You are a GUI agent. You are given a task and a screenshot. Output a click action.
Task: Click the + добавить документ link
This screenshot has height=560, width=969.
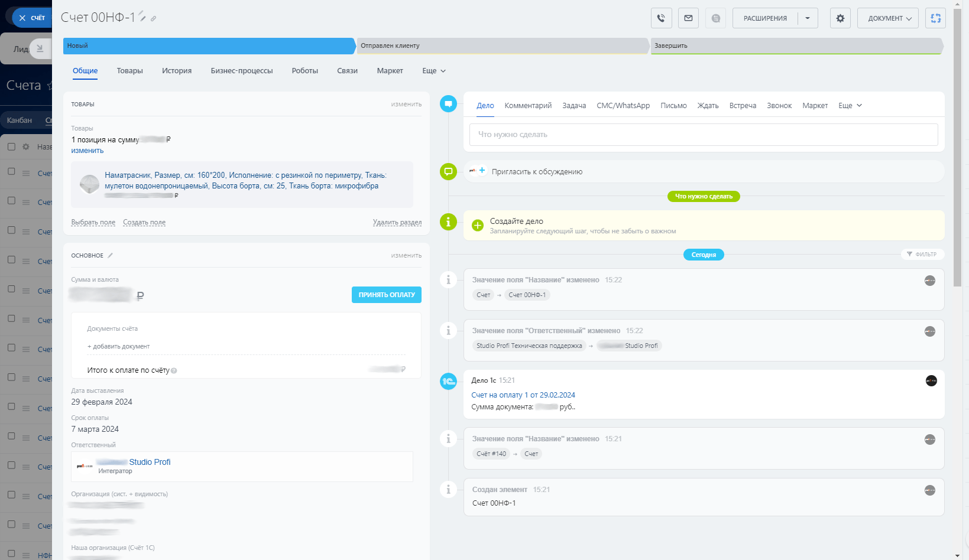tap(118, 347)
